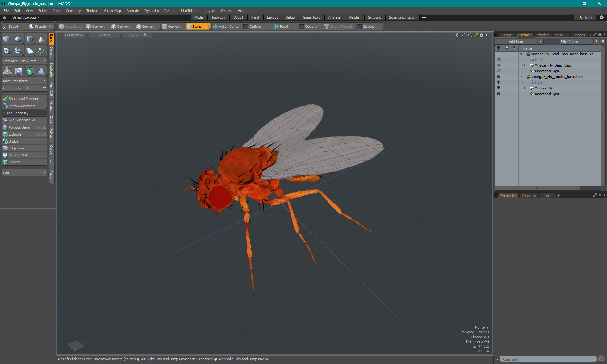
Task: Select the Extrude tool
Action: (14, 134)
